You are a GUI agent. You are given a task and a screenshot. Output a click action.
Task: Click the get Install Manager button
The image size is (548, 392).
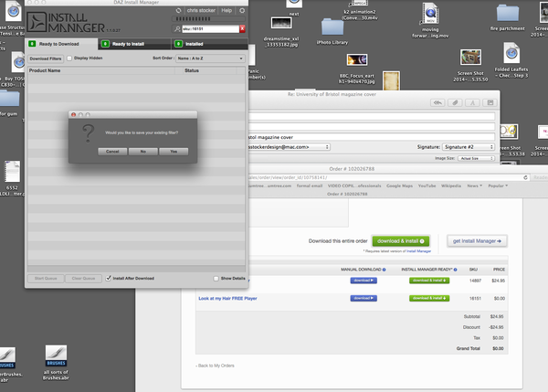pos(477,241)
